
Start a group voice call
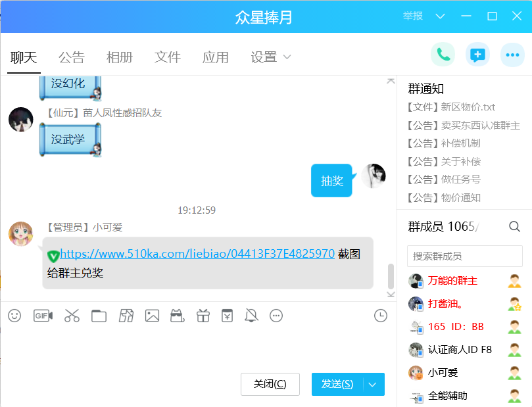(443, 55)
